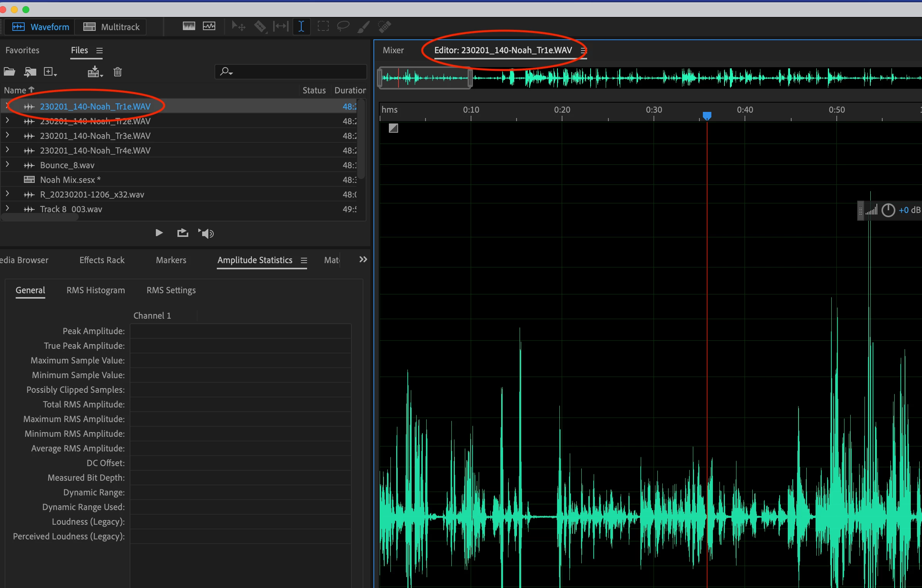This screenshot has width=922, height=588.
Task: Select the Lasso Selection tool
Action: 343,26
